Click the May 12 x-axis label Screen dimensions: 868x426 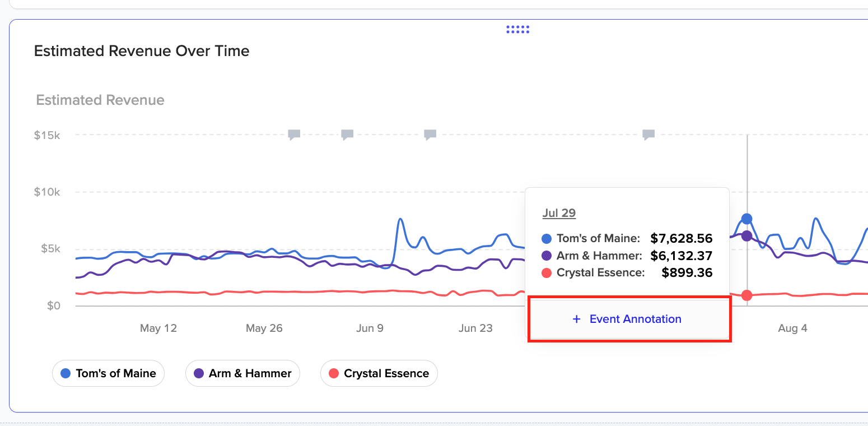[158, 328]
